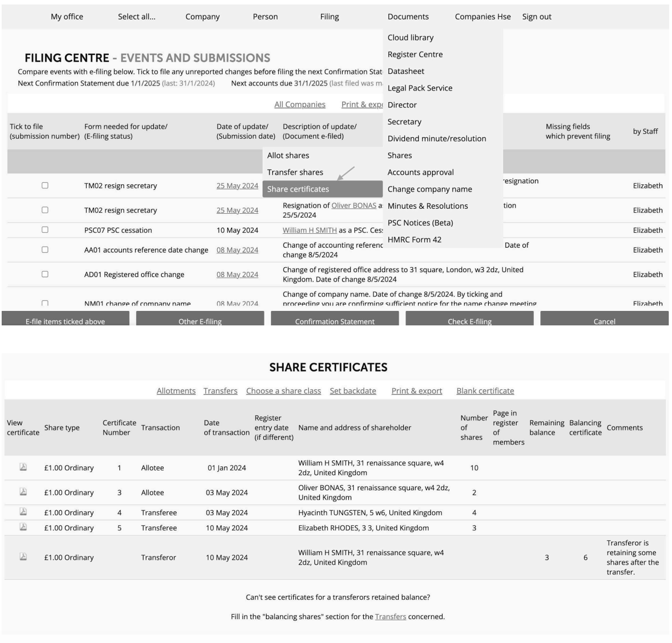This screenshot has width=672, height=643.
Task: Open PDF certificate for William H SMITH Allotee
Action: click(23, 467)
